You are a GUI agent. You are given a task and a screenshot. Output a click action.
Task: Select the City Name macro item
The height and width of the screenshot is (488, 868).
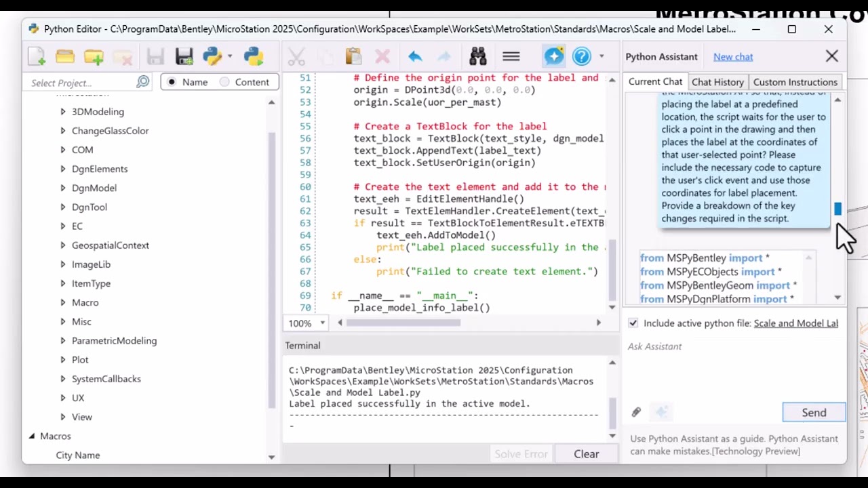tap(78, 455)
